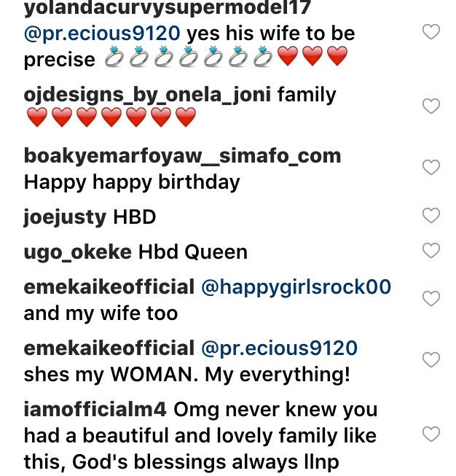
Task: Open the @pr.ecious9120 mention in yolanda's comment
Action: click(102, 34)
